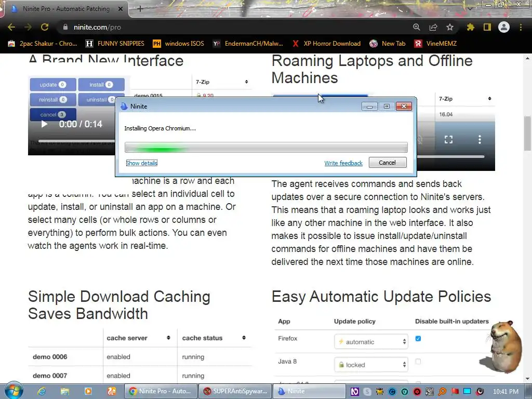
Task: Open Chrome's three-dot menu
Action: 521,27
